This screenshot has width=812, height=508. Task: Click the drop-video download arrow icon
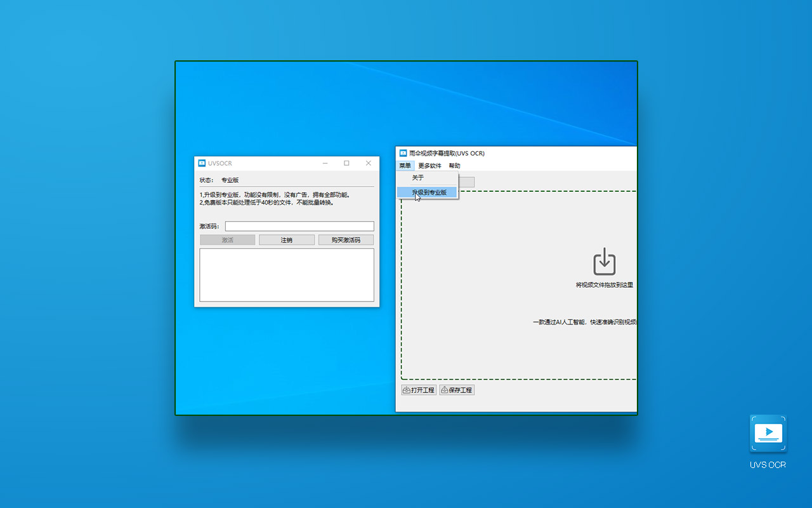click(605, 262)
